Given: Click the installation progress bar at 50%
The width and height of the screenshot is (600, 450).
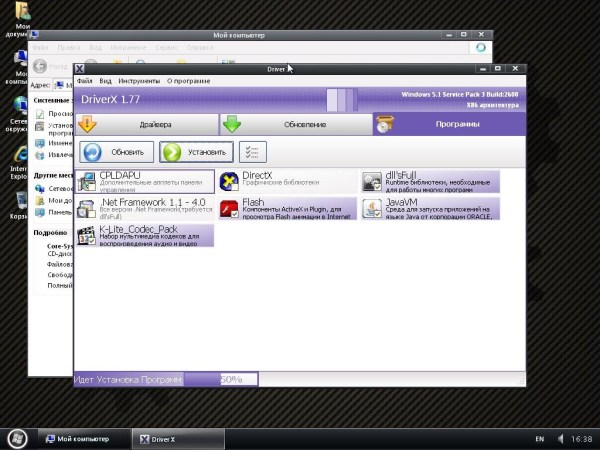Looking at the screenshot, I should click(x=221, y=380).
